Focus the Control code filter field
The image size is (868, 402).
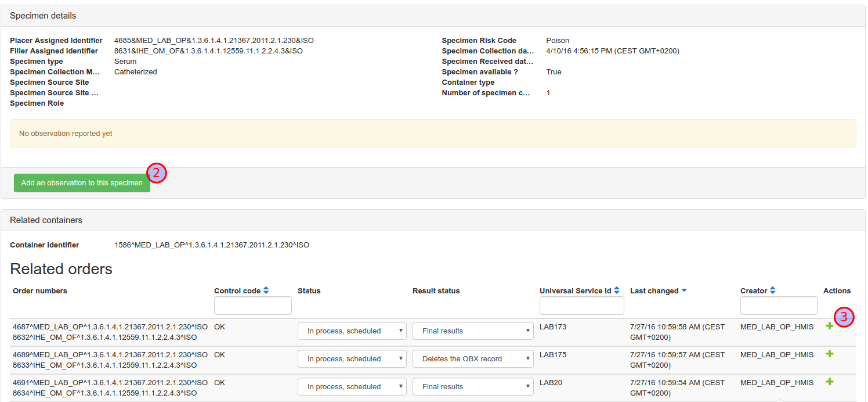pos(252,306)
